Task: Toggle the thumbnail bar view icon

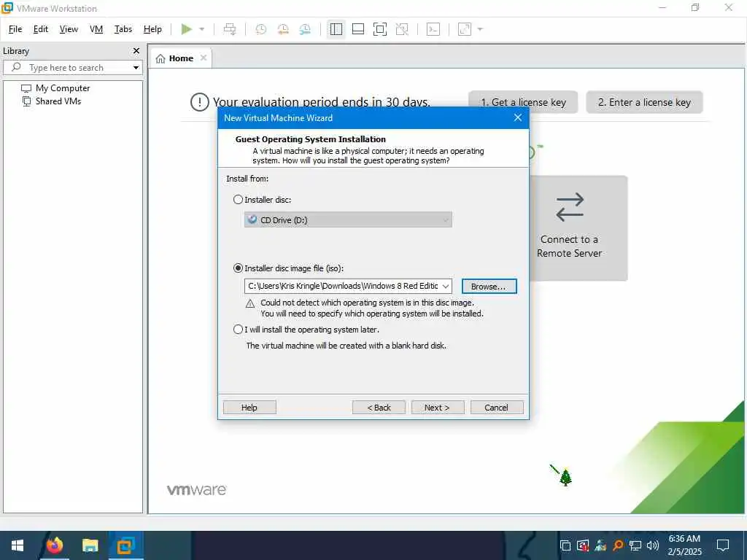Action: (357, 29)
